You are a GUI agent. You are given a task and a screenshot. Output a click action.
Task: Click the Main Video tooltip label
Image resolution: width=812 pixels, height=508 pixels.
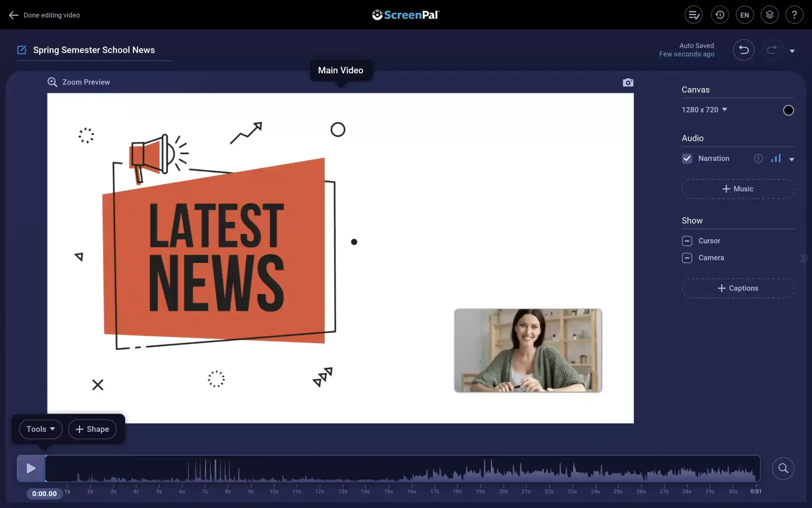(x=341, y=70)
